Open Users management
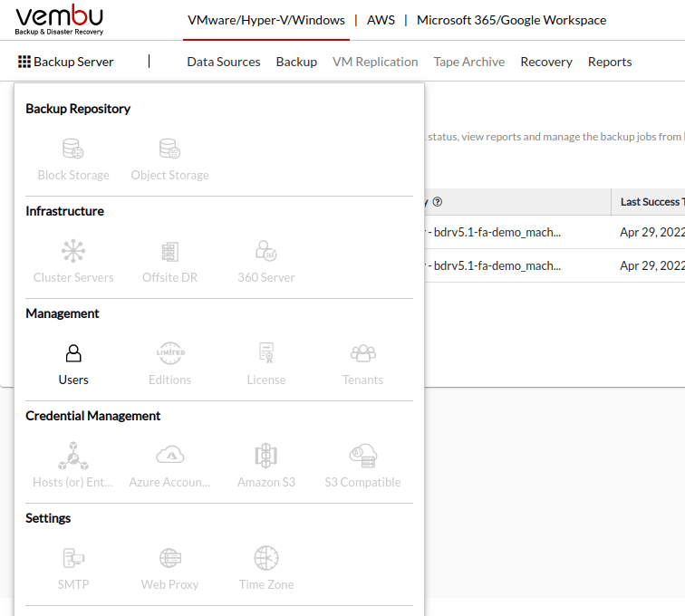This screenshot has height=616, width=685. coord(73,364)
